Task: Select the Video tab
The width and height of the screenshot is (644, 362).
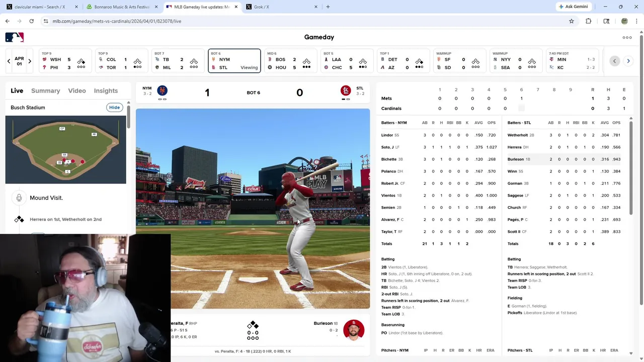Action: [77, 90]
